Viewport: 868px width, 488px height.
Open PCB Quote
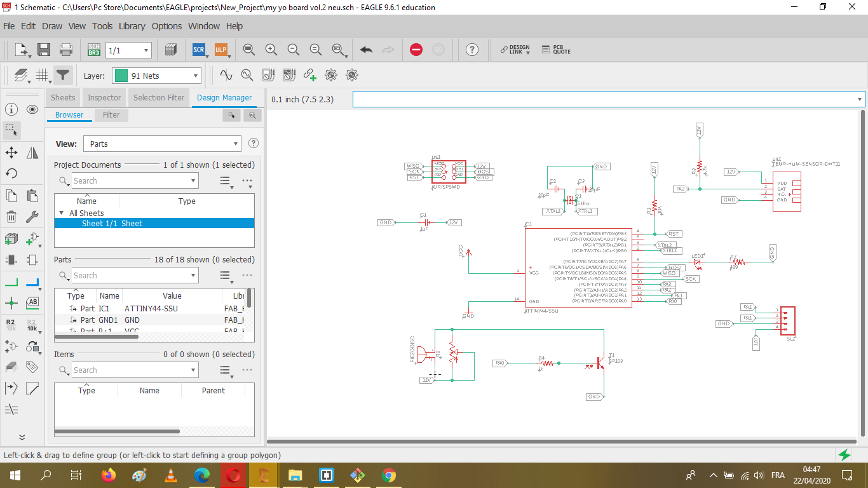coord(556,50)
